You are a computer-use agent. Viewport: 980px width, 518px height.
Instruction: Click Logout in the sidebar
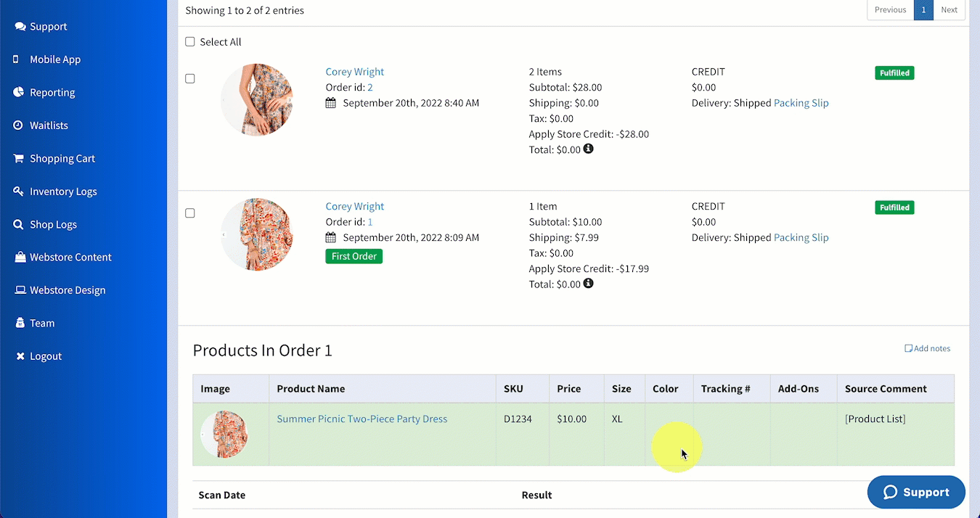tap(46, 356)
